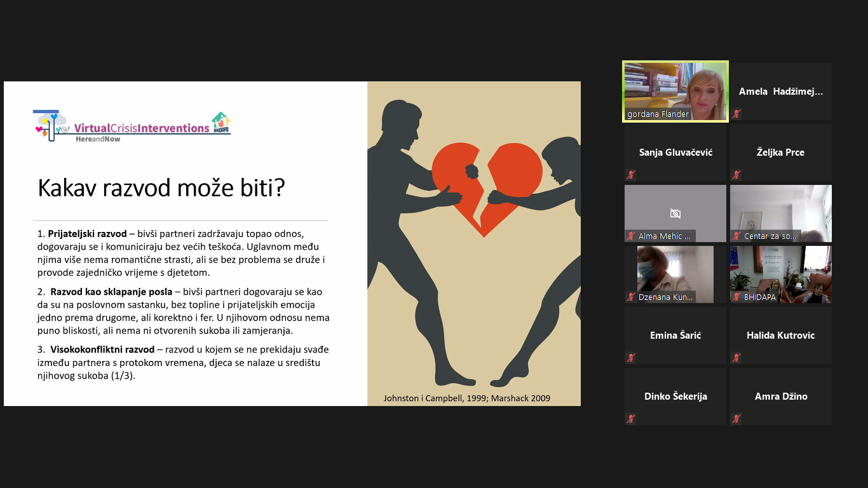The width and height of the screenshot is (868, 488).
Task: Click muted mic icon on Emina Šarić tile
Action: (x=631, y=358)
